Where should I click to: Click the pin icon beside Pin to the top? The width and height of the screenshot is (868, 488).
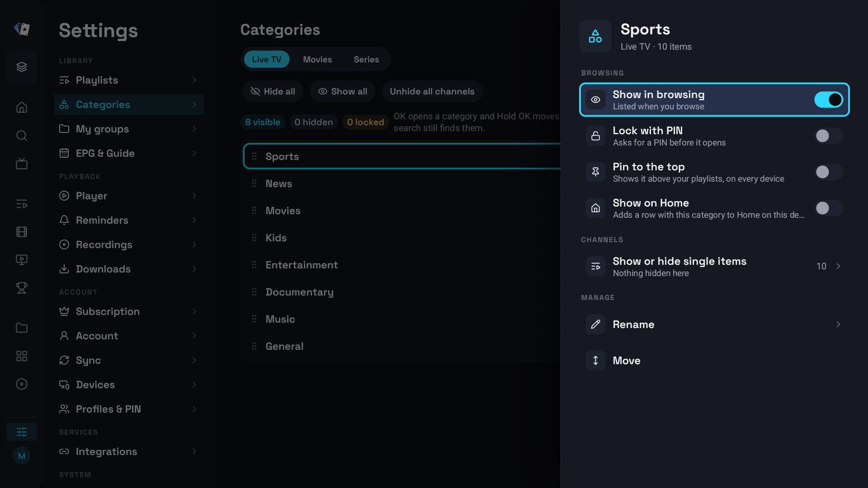pos(596,172)
